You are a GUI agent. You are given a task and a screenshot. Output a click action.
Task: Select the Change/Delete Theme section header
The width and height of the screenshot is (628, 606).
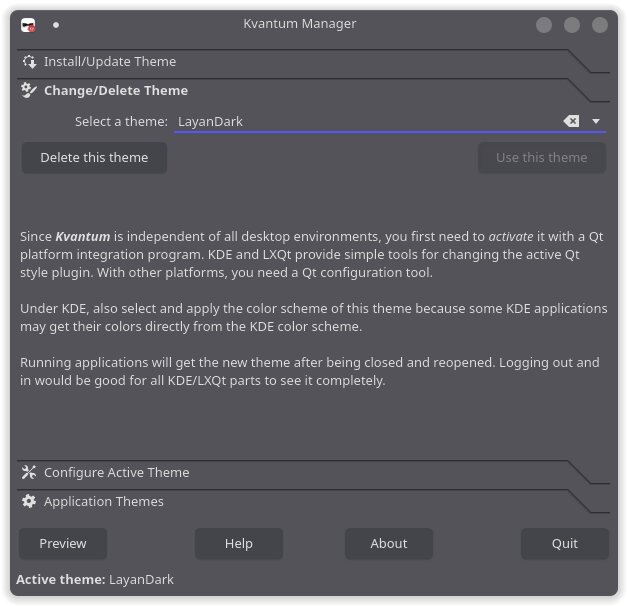point(116,91)
